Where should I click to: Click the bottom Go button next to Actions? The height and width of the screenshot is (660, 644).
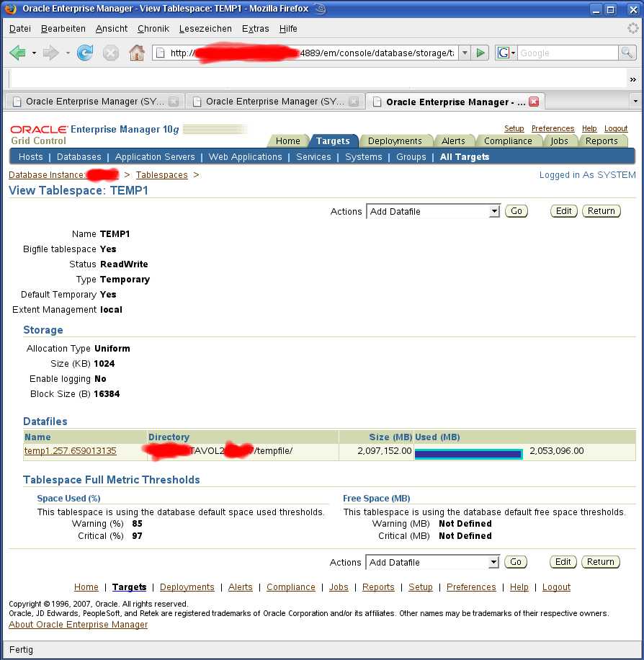click(516, 562)
